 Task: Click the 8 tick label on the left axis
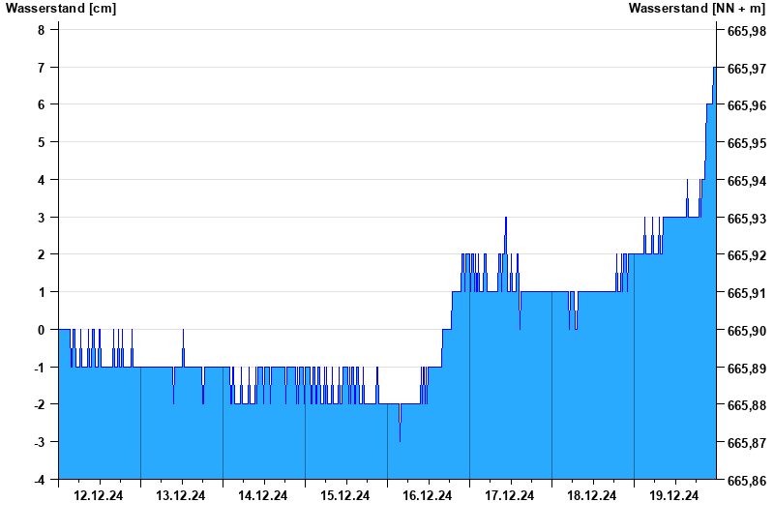42,30
